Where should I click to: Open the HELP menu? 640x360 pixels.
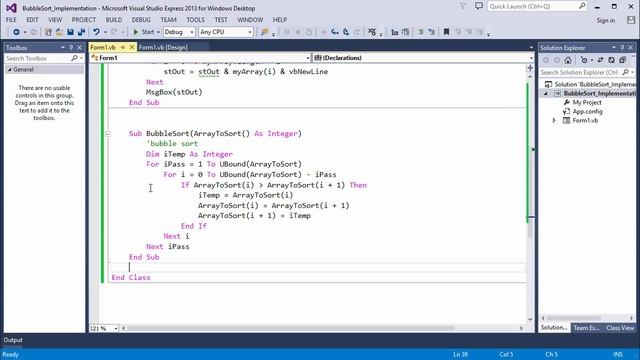(x=280, y=20)
